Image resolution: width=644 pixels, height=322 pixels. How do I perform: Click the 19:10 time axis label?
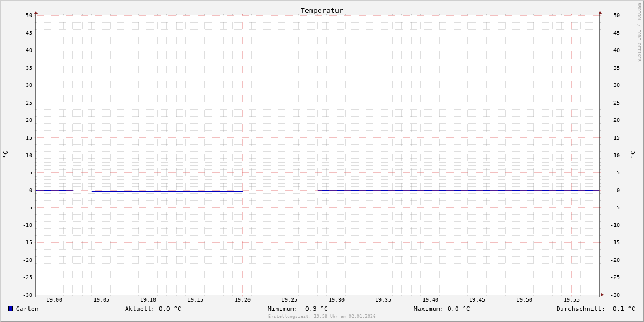(148, 299)
